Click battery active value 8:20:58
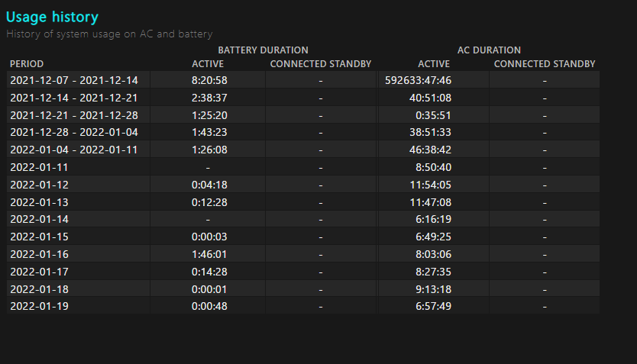 [209, 80]
